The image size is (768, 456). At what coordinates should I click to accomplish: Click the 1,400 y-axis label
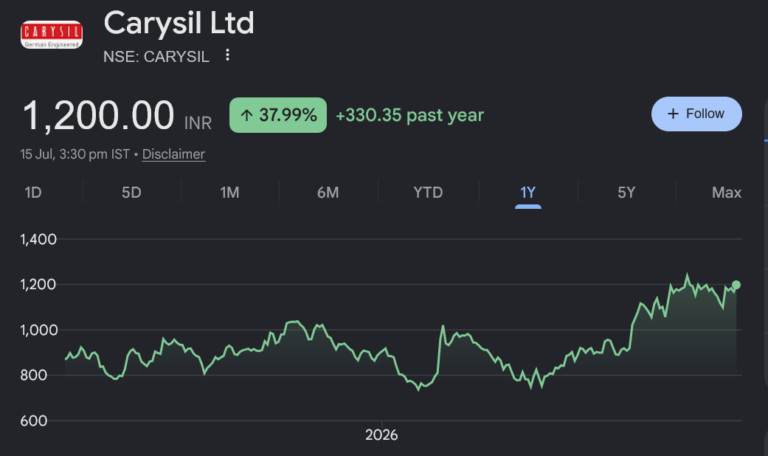click(38, 239)
